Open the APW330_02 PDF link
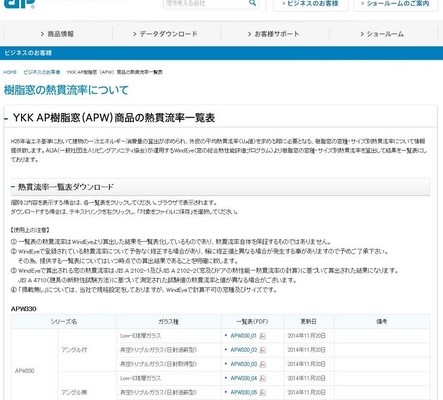The width and height of the screenshot is (443, 400). [244, 350]
